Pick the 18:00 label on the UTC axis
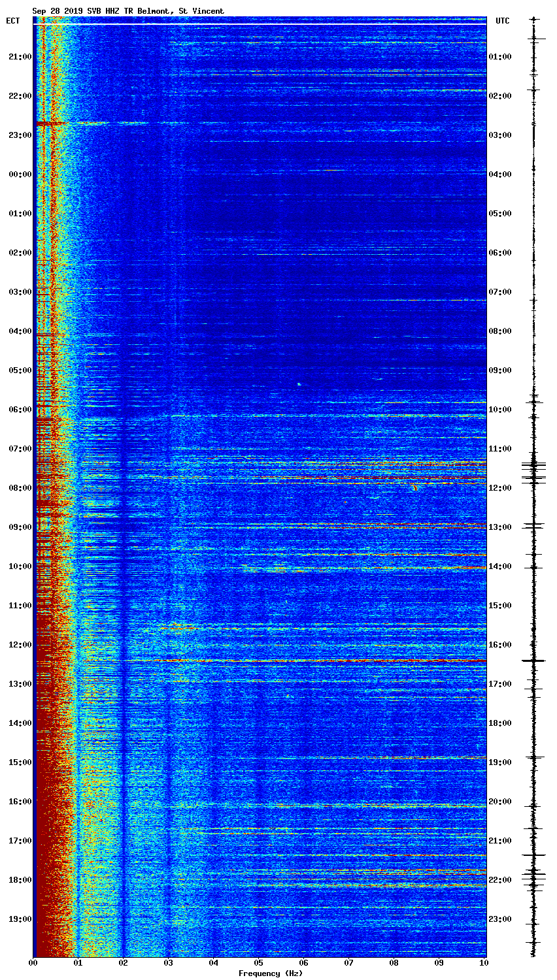Screen dimensions: 557x980 tap(501, 723)
